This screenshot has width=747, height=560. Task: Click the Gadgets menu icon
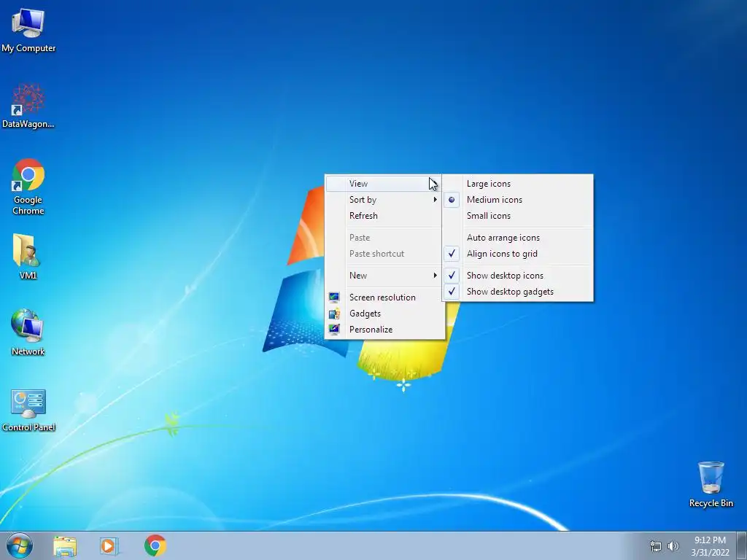[x=334, y=314]
